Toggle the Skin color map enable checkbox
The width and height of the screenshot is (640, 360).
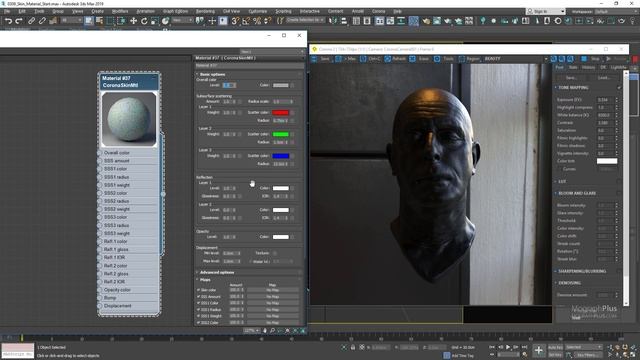coord(199,290)
